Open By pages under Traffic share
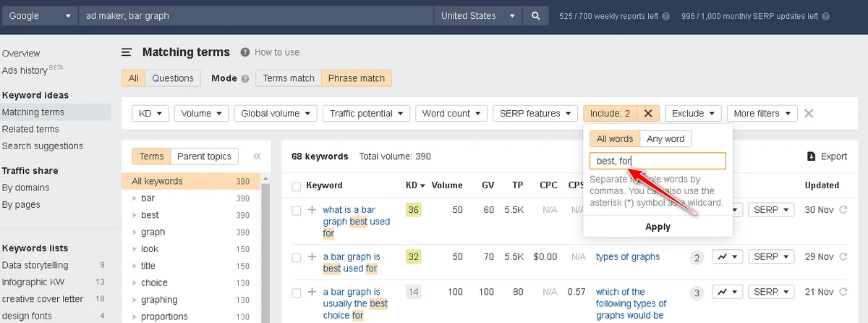The width and height of the screenshot is (868, 323). (x=22, y=204)
